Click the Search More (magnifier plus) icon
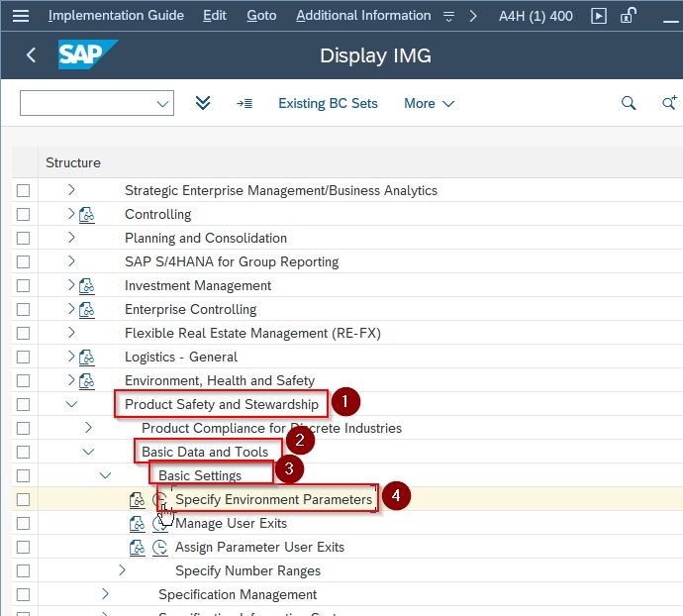683x616 pixels. coord(669,103)
